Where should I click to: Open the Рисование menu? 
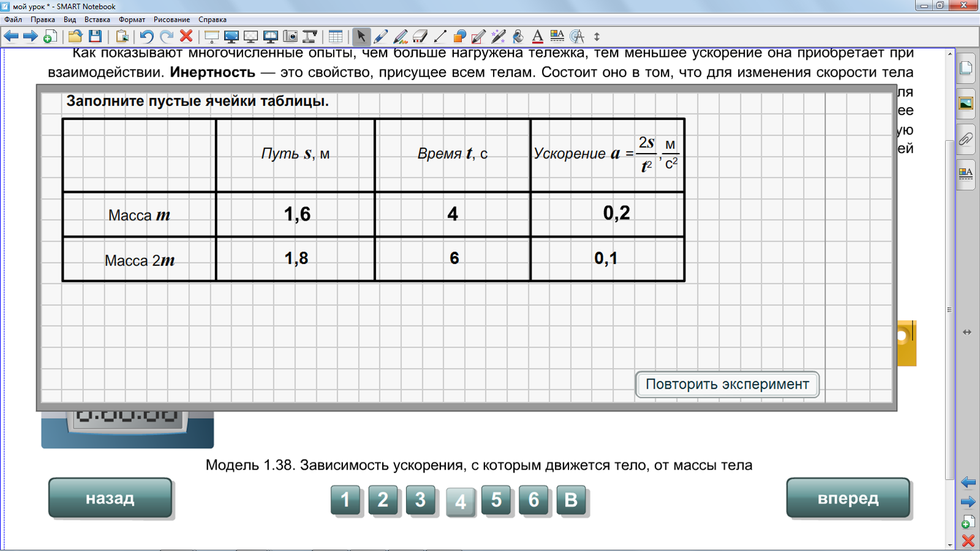171,20
